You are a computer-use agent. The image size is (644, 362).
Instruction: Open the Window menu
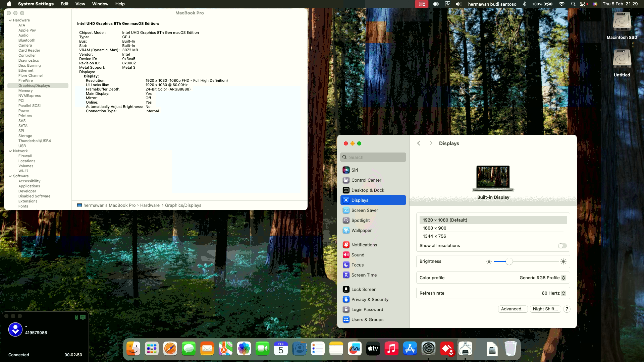pos(100,4)
